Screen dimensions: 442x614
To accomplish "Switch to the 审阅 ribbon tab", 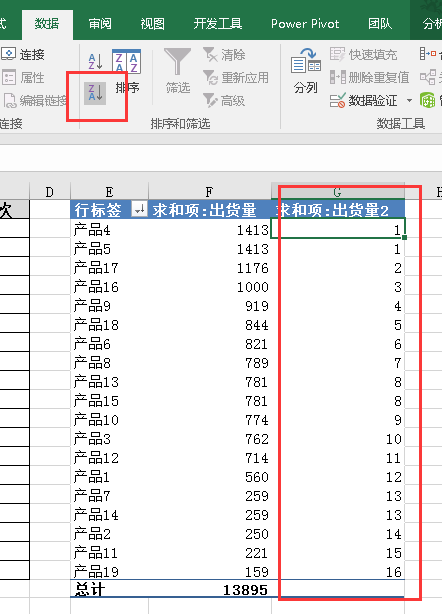I will coord(100,24).
